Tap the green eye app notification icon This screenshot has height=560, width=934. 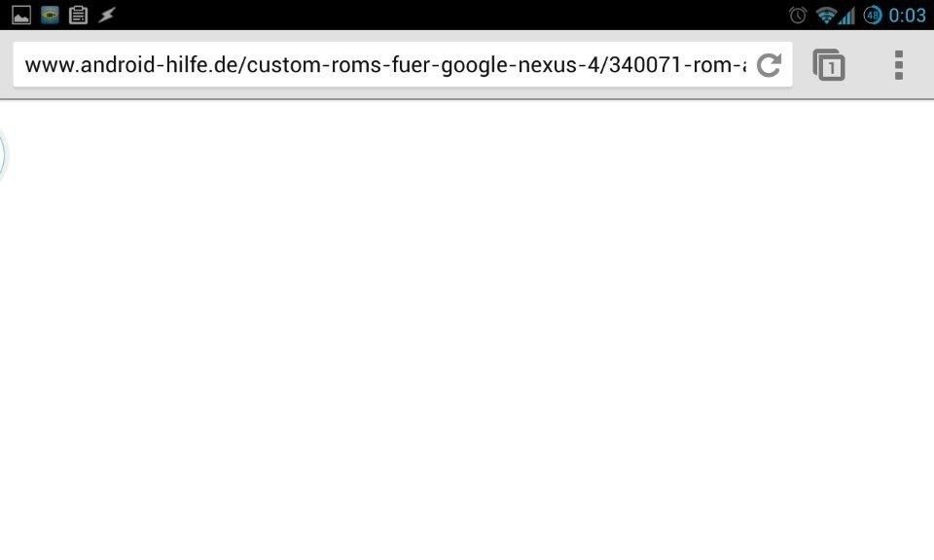click(50, 15)
